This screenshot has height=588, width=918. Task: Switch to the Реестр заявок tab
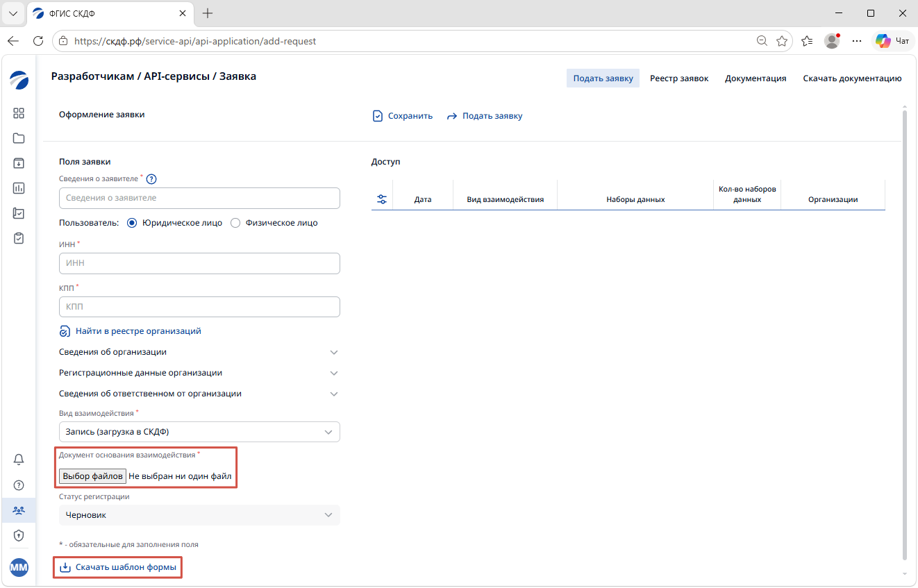click(679, 78)
